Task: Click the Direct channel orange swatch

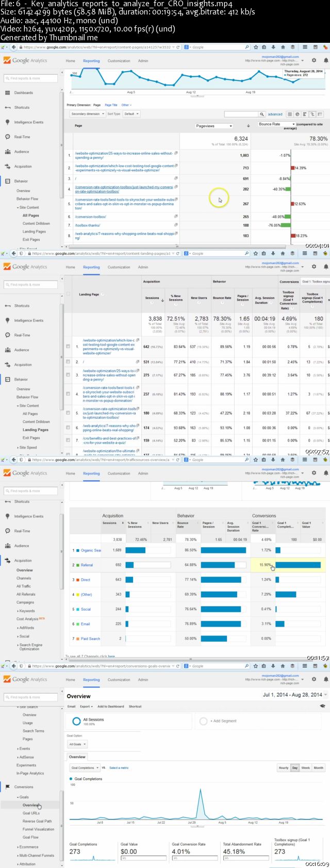Action: point(77,580)
